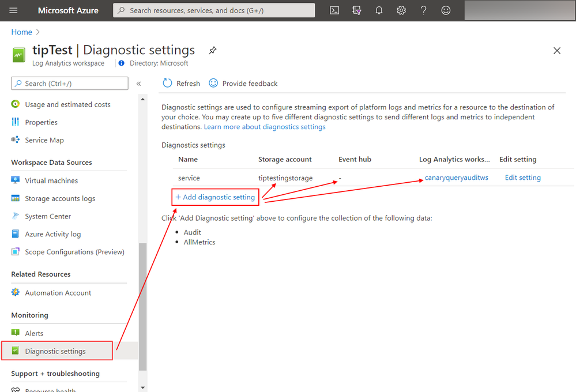This screenshot has width=576, height=392.
Task: Open Learn more about diagnostics settings link
Action: click(x=265, y=127)
